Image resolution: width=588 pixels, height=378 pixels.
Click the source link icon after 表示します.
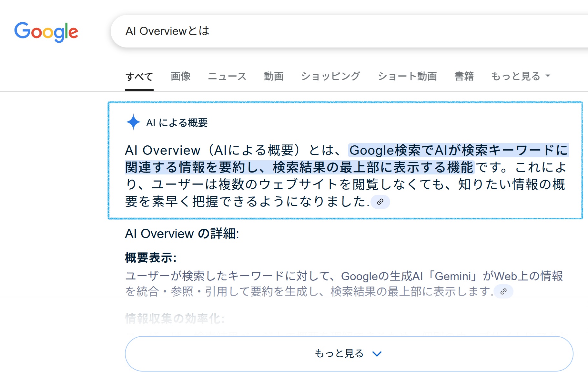(503, 291)
